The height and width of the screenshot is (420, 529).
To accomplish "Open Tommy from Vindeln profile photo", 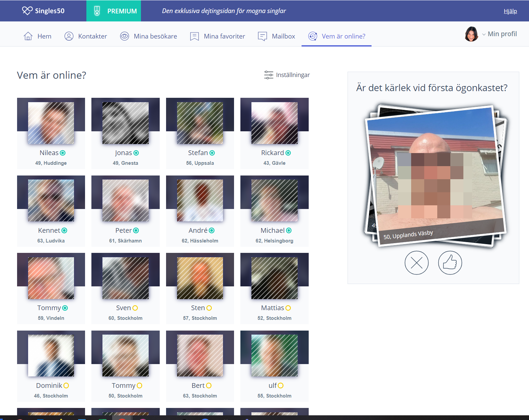I will (x=51, y=278).
